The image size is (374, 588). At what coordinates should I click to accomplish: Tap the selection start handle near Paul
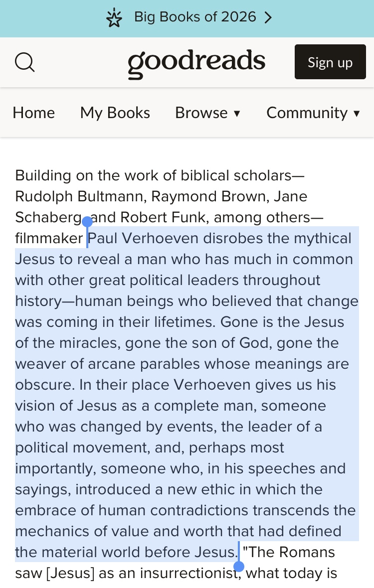coord(87,222)
